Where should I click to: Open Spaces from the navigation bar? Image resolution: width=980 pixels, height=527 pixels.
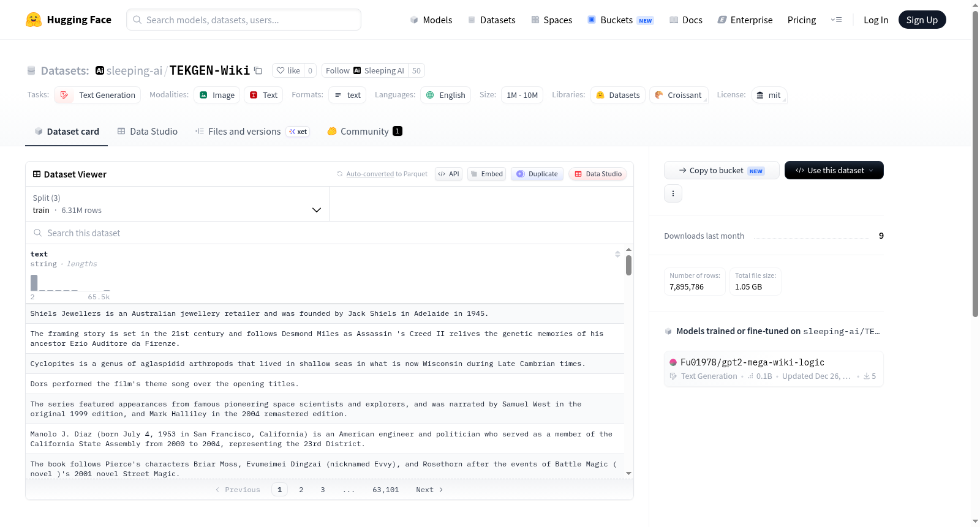552,20
